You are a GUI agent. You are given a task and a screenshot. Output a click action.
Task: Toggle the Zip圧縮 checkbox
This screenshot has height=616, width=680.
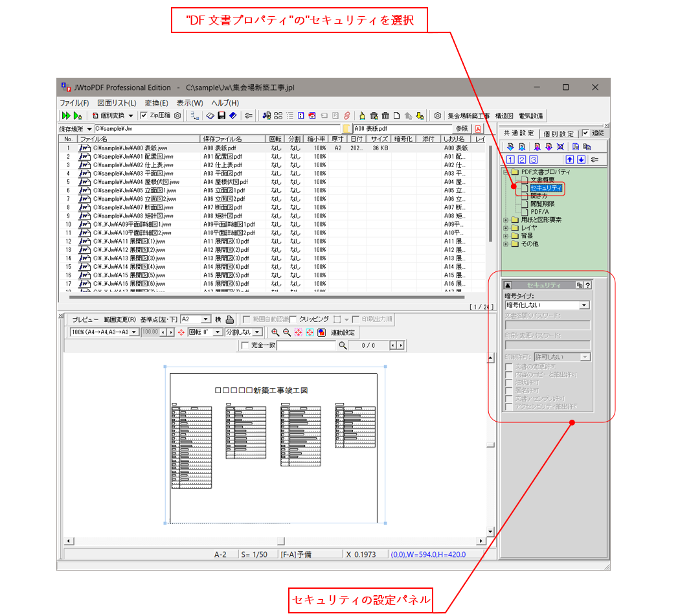pos(144,115)
